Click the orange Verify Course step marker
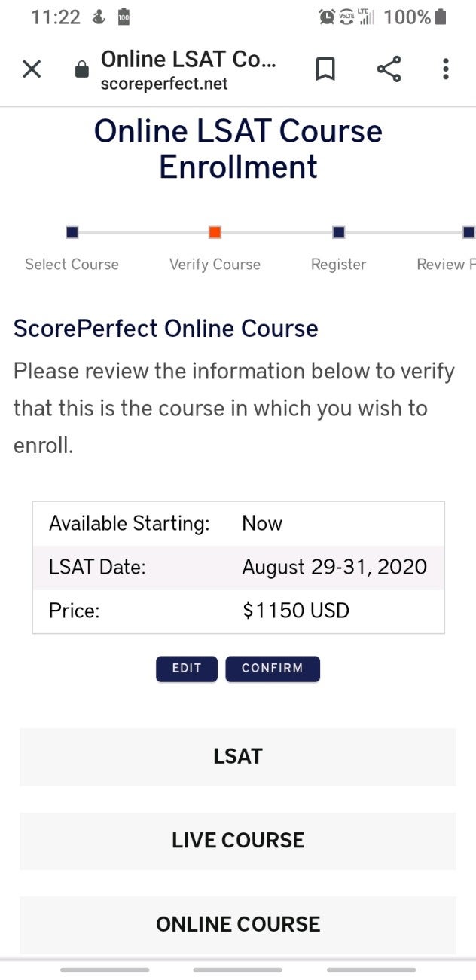The image size is (476, 980). 215,232
